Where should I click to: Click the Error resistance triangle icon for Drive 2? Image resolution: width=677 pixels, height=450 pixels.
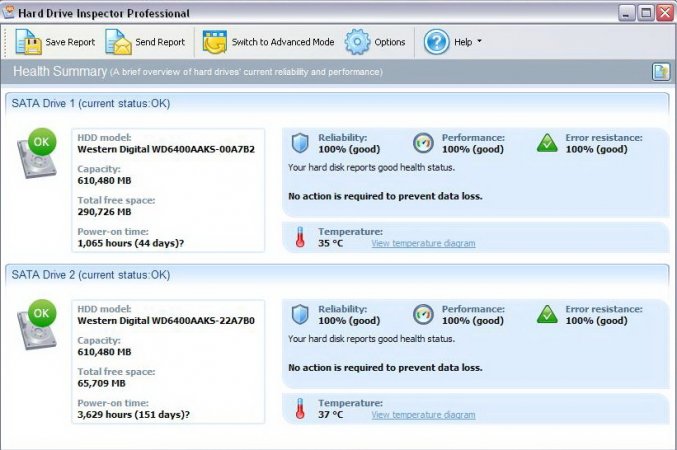(547, 314)
